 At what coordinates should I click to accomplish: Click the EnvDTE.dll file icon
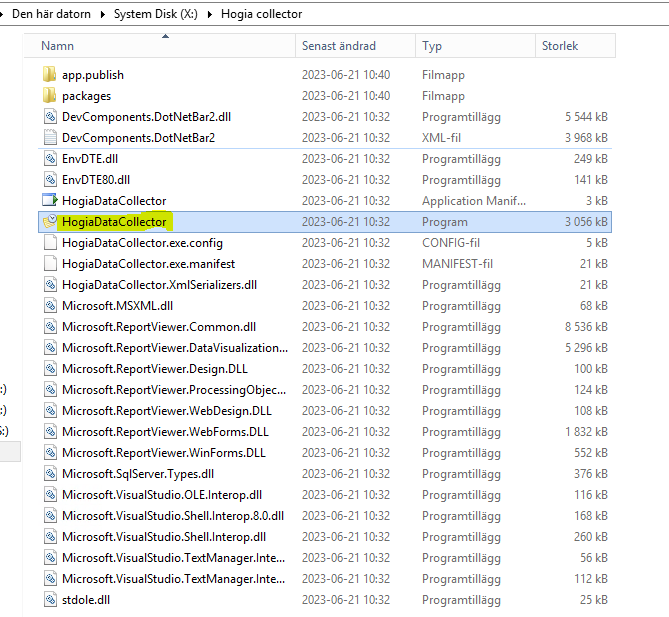51,159
